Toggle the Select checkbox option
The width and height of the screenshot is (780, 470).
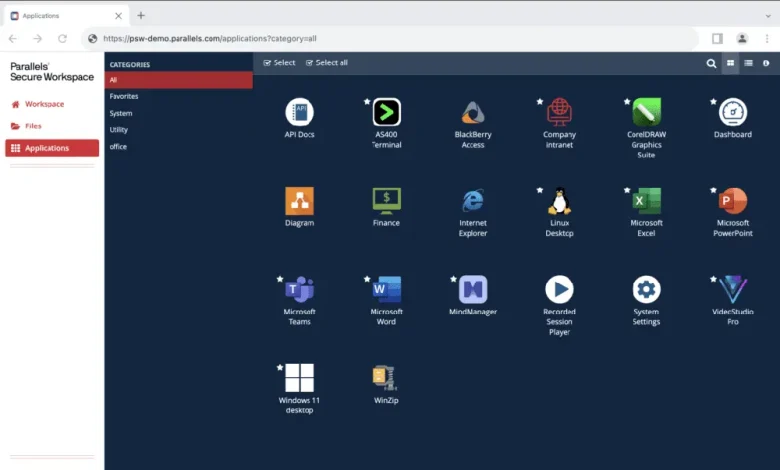pos(279,63)
